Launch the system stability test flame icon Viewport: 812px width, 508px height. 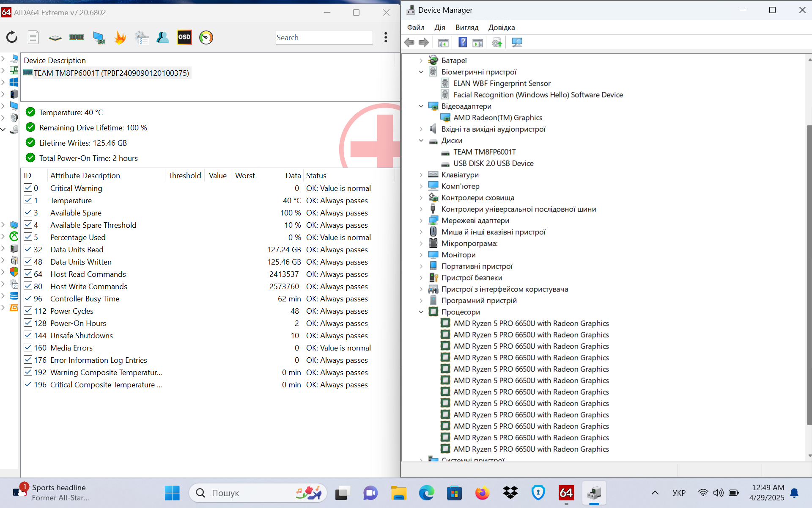point(120,37)
